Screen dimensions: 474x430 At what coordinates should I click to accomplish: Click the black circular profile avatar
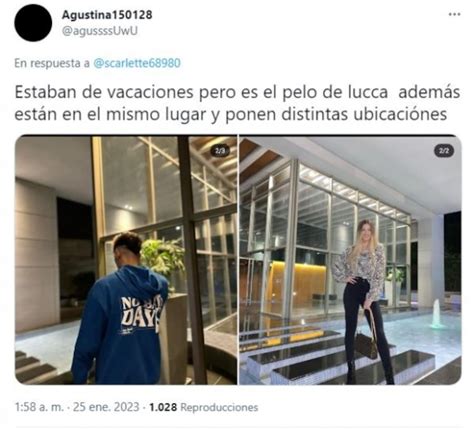click(x=33, y=23)
